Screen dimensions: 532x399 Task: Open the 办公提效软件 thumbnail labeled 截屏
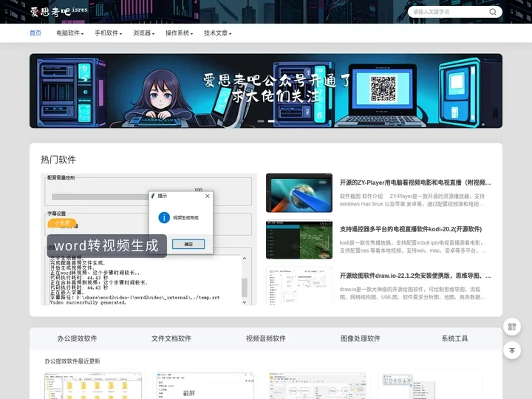click(x=205, y=386)
